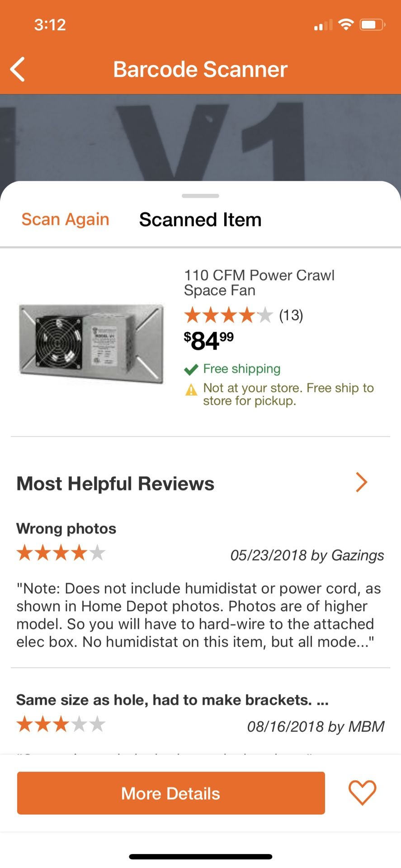Tap the yellow warning triangle icon

[x=191, y=389]
